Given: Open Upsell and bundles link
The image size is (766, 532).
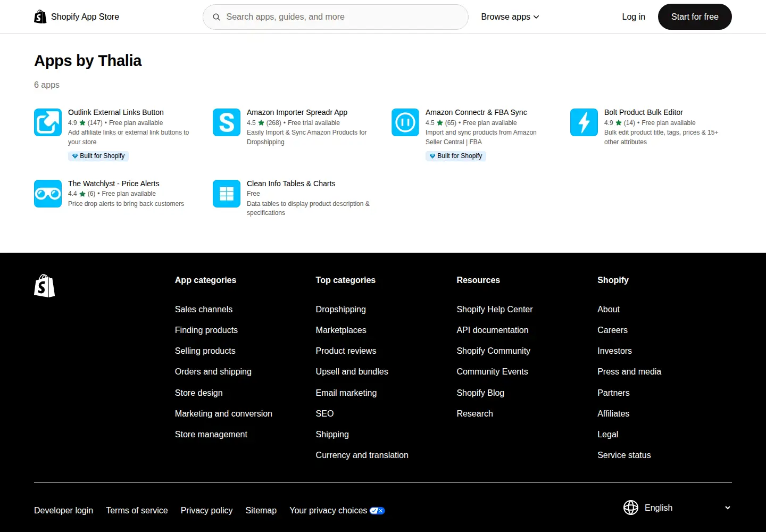Looking at the screenshot, I should point(352,371).
